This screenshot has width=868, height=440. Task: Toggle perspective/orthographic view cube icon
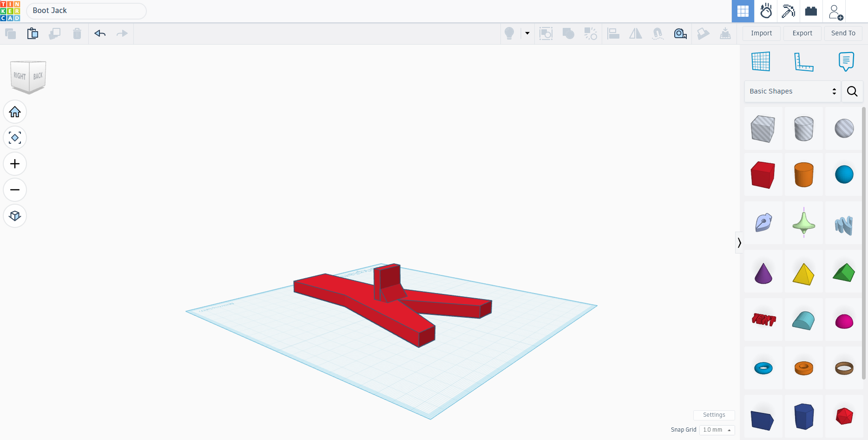coord(15,216)
